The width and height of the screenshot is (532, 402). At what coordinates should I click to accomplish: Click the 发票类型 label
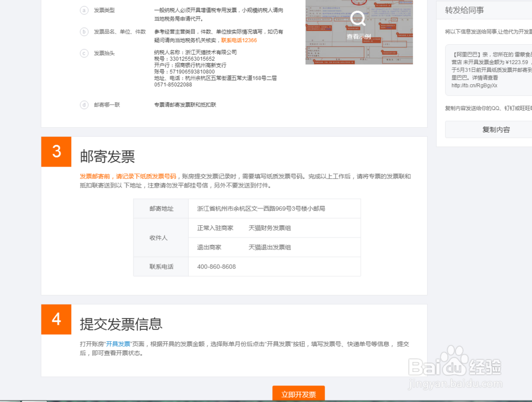(104, 10)
